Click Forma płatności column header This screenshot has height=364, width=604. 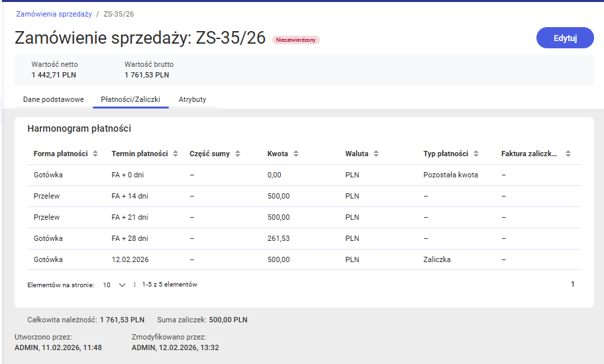61,154
